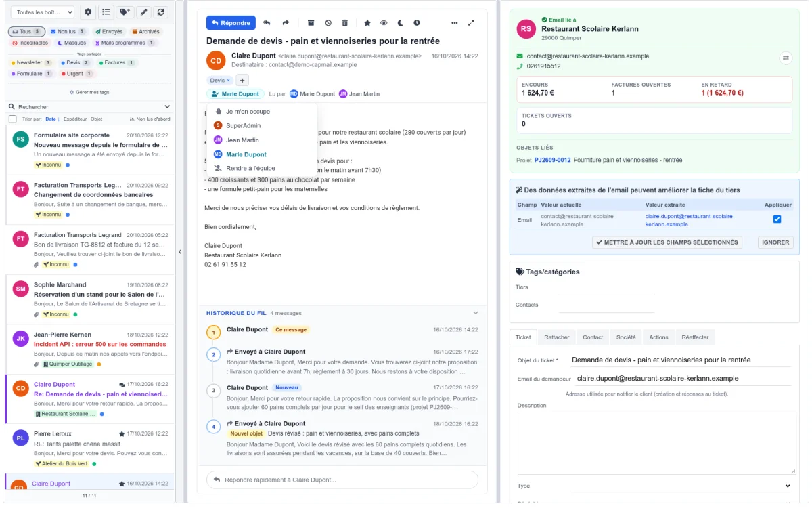Open the Actions tab
This screenshot has width=812, height=508.
pyautogui.click(x=658, y=337)
